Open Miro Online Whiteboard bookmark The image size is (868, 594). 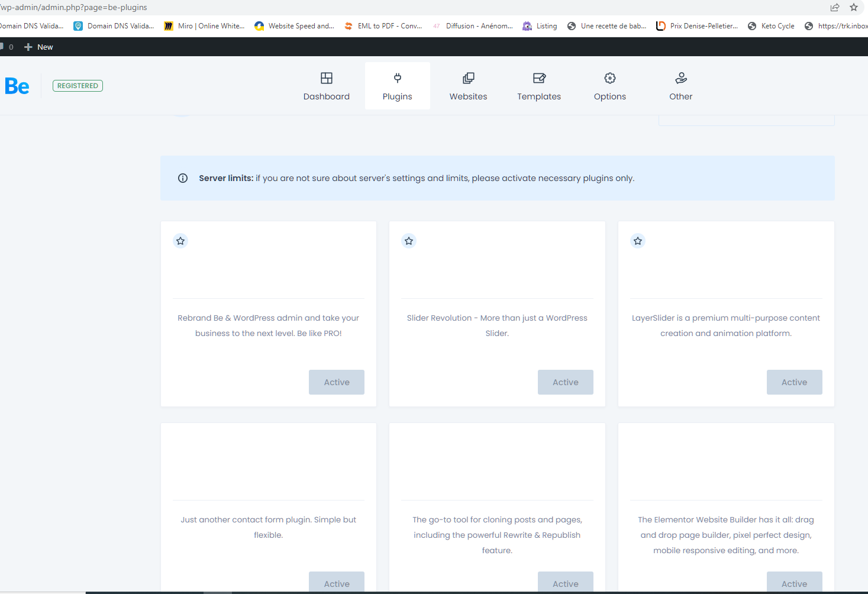pyautogui.click(x=204, y=26)
